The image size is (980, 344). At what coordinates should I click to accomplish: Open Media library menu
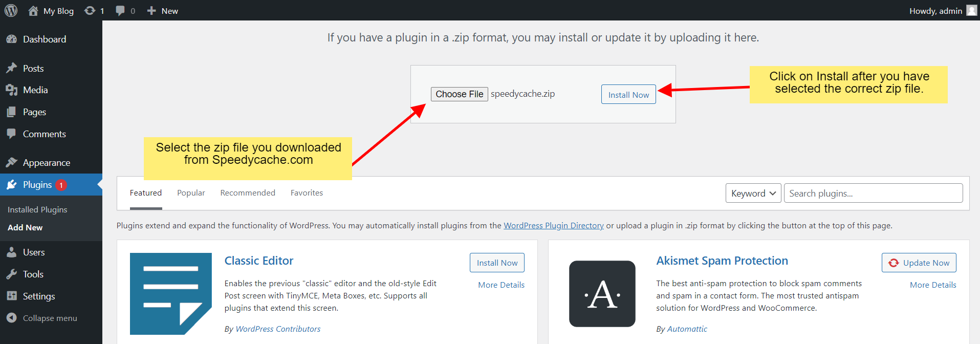51,90
